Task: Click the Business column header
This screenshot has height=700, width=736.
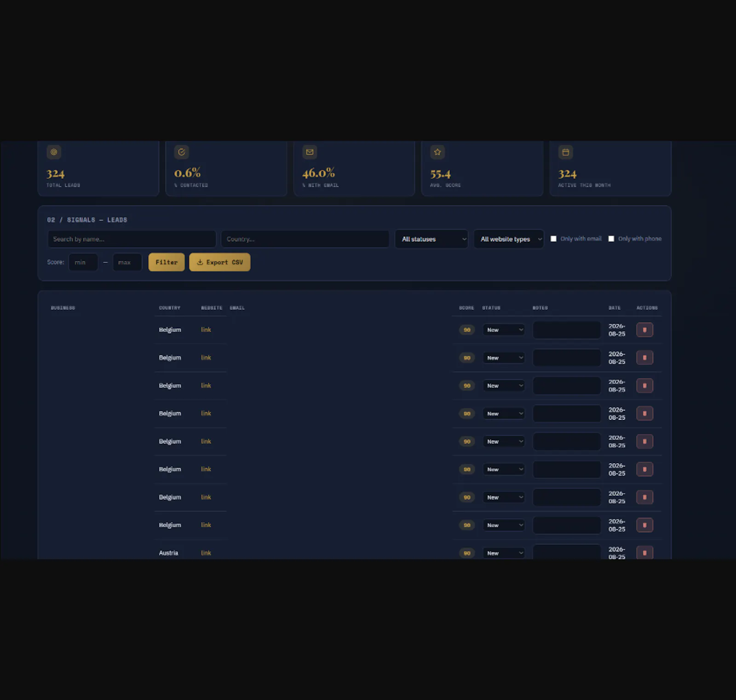Action: point(63,308)
